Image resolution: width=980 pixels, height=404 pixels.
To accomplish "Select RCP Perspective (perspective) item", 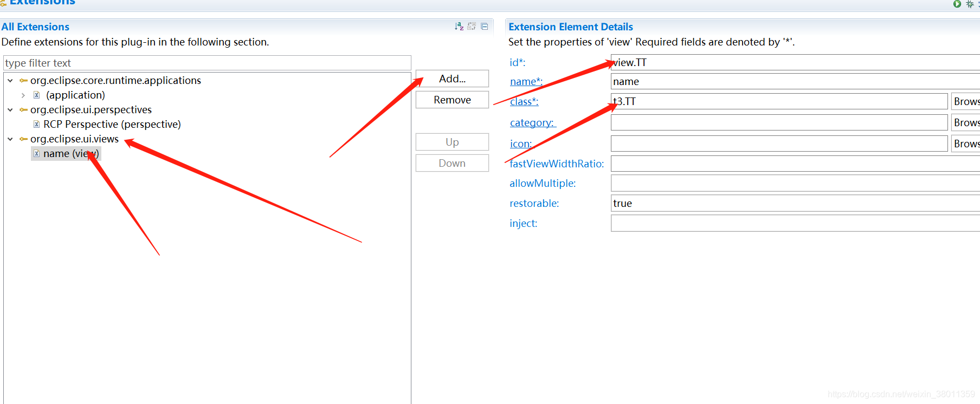I will pyautogui.click(x=112, y=124).
